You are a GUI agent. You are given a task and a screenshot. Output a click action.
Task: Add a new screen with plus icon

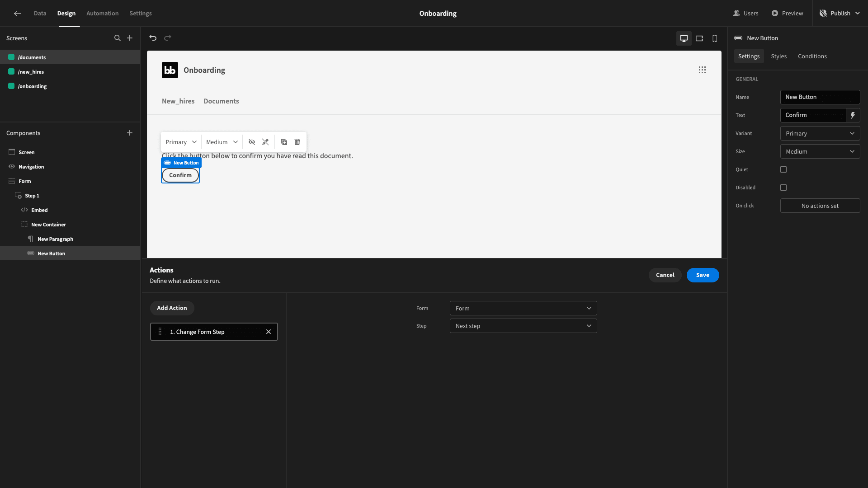130,38
